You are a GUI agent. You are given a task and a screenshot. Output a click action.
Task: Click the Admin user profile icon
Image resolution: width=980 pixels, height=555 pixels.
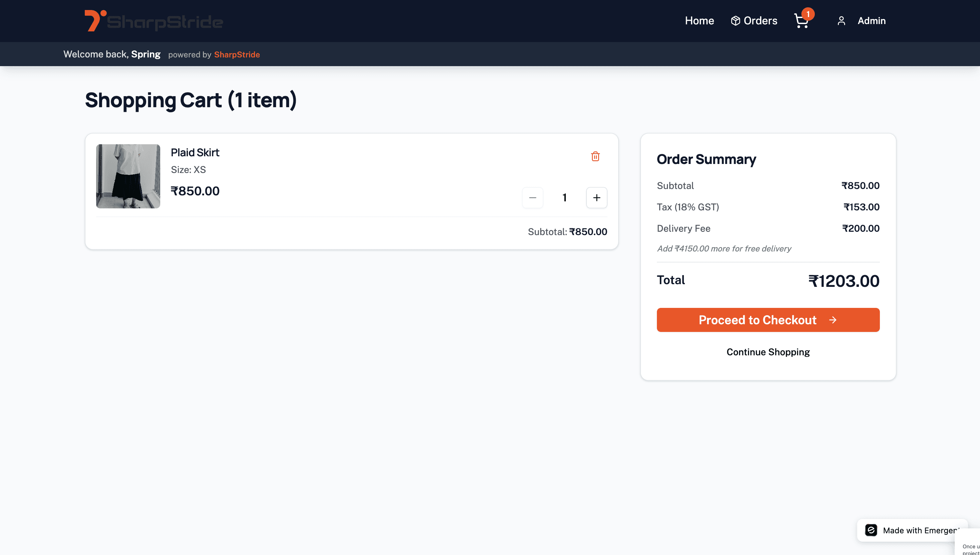tap(841, 21)
